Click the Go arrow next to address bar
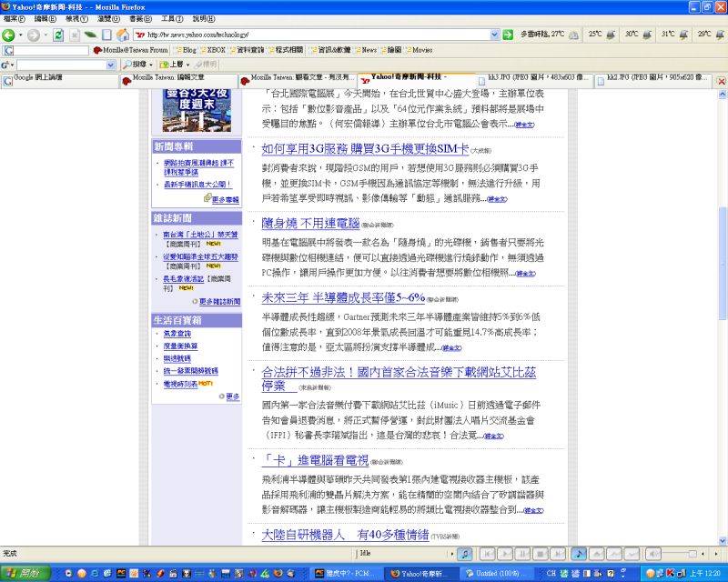 (x=509, y=35)
